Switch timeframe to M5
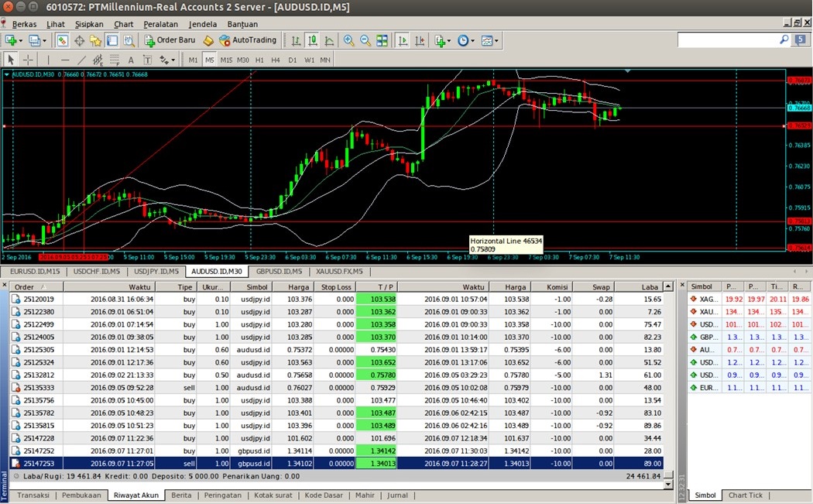Viewport: 813px width, 504px height. (x=210, y=60)
